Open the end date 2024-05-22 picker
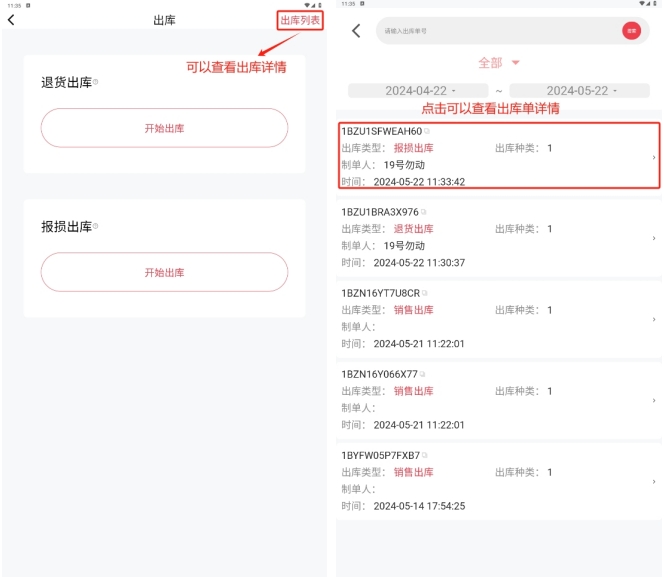The width and height of the screenshot is (664, 577). [579, 91]
